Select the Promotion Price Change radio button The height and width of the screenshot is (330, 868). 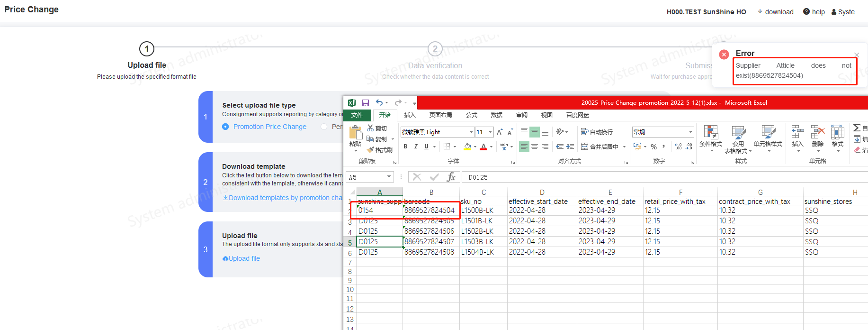225,127
